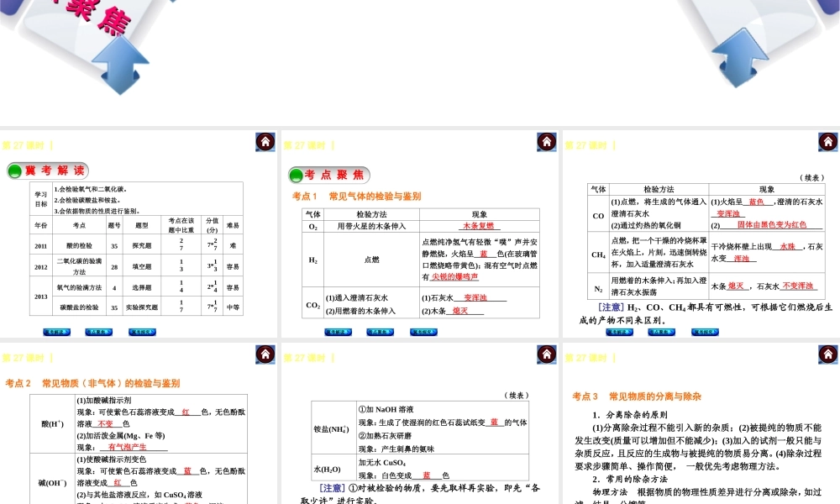Click the 1. 分离除杂的原则 subheading
The width and height of the screenshot is (840, 504).
click(630, 415)
